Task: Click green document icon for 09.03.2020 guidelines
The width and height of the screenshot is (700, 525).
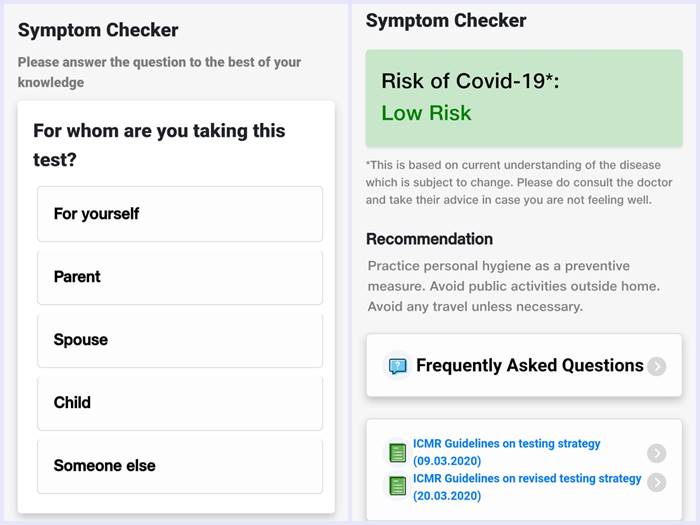Action: coord(397,453)
